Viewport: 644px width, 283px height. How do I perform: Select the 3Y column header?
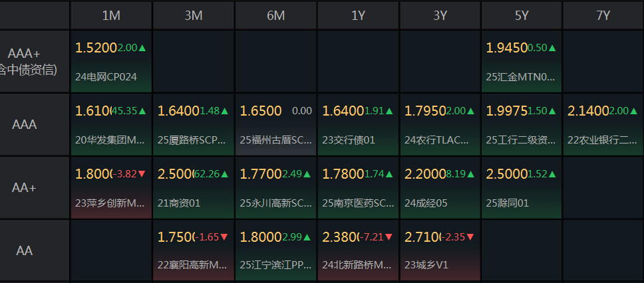click(440, 15)
